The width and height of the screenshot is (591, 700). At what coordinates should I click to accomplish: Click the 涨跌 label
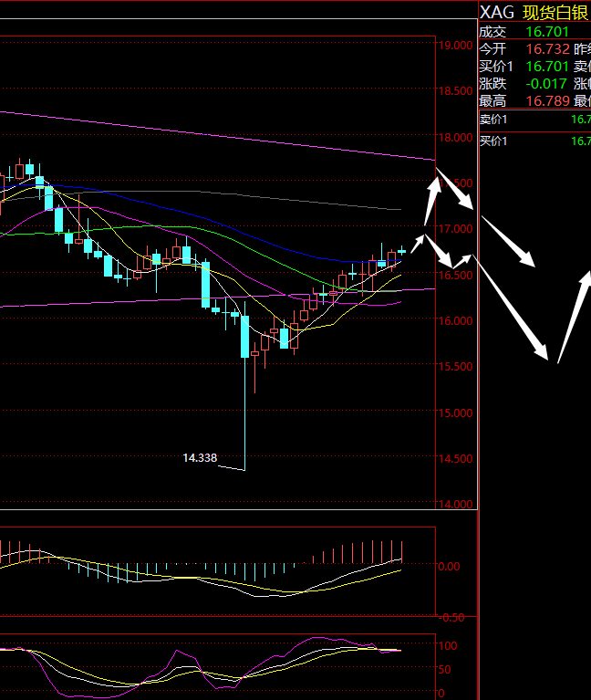coord(493,83)
